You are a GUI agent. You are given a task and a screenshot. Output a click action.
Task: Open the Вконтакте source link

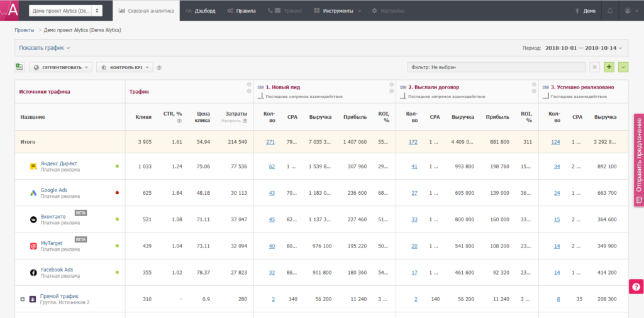(53, 216)
